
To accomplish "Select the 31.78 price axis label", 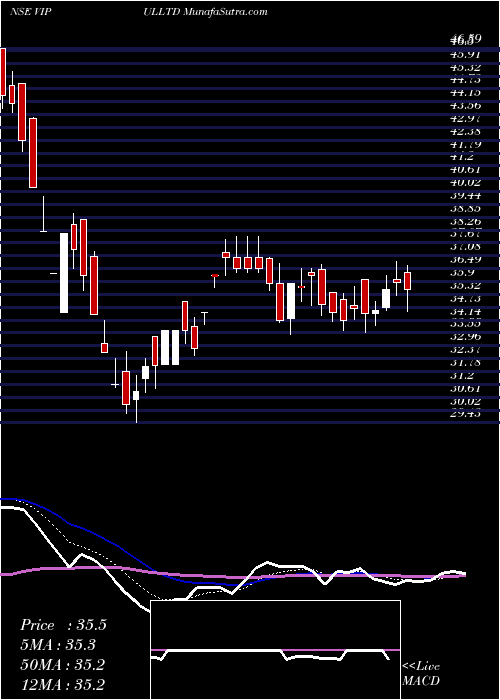I will (466, 362).
